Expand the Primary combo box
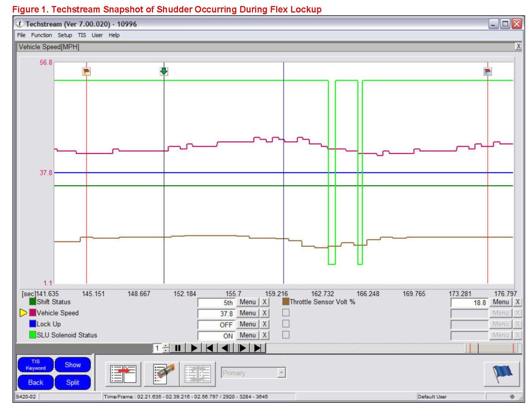The width and height of the screenshot is (532, 411). point(281,373)
